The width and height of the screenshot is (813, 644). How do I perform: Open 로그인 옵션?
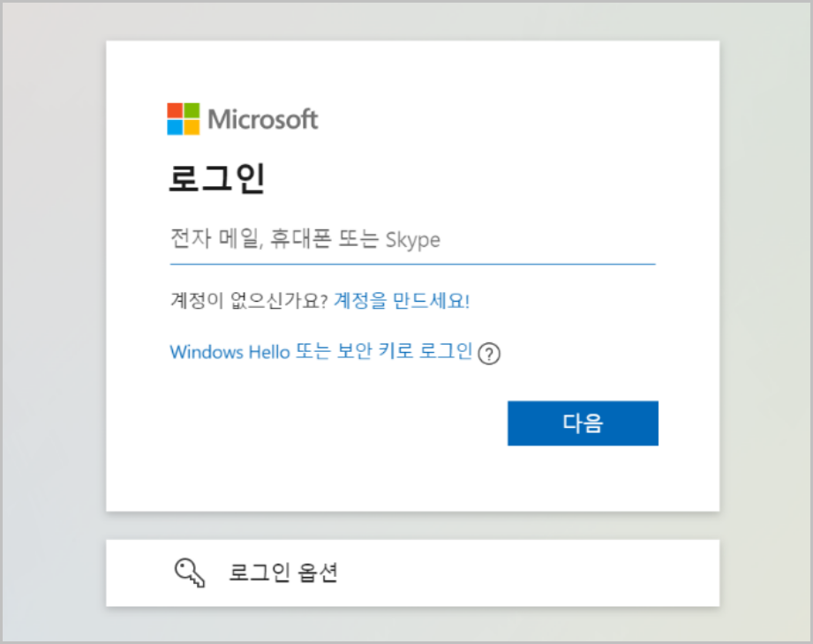413,573
